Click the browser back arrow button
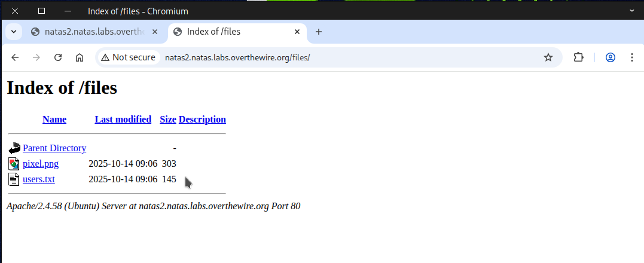Image resolution: width=644 pixels, height=263 pixels. tap(15, 57)
